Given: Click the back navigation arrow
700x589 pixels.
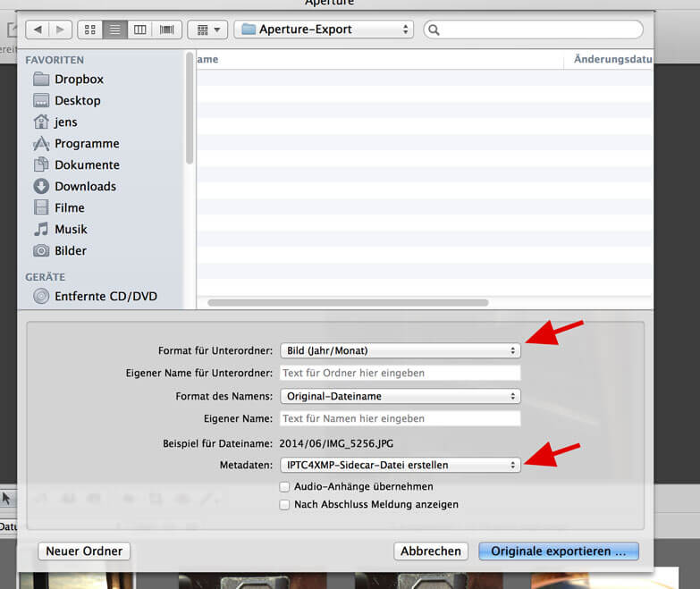Looking at the screenshot, I should coord(38,29).
